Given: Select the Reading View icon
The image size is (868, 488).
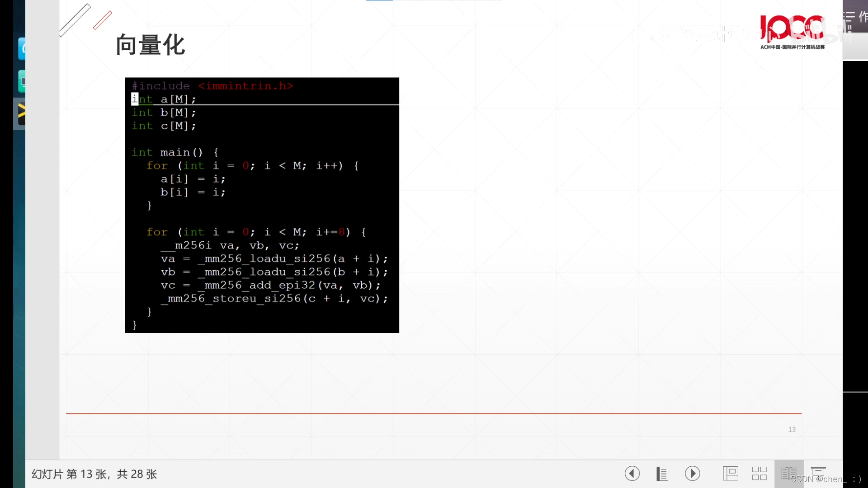Looking at the screenshot, I should [789, 474].
